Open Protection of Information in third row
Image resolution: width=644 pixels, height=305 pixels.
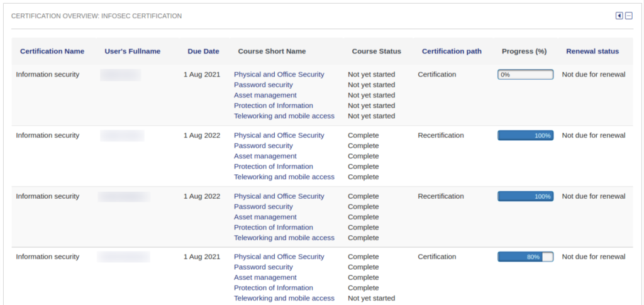273,228
